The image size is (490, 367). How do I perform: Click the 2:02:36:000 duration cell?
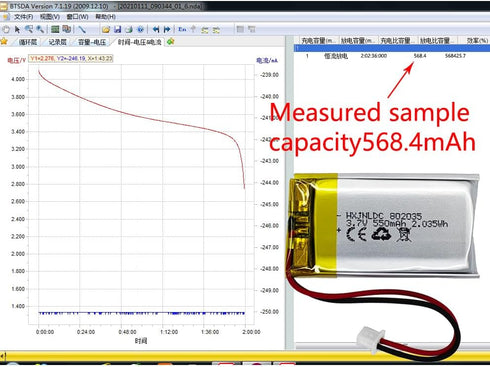[x=374, y=56]
